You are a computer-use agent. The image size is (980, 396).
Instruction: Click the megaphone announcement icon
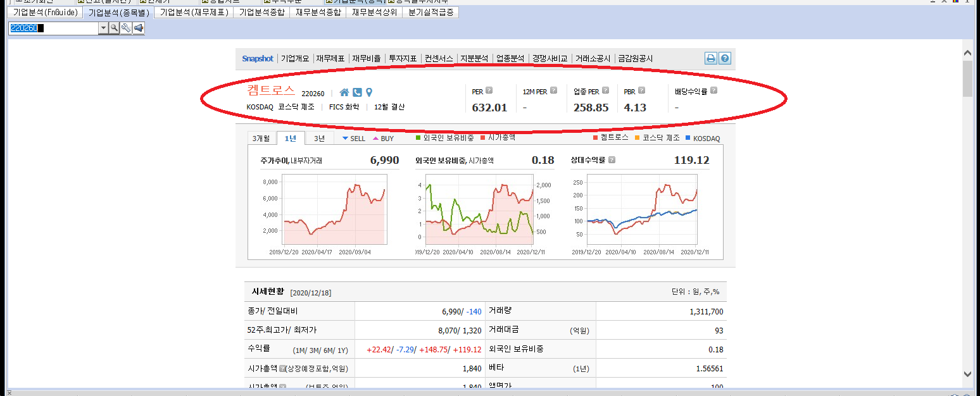point(138,28)
